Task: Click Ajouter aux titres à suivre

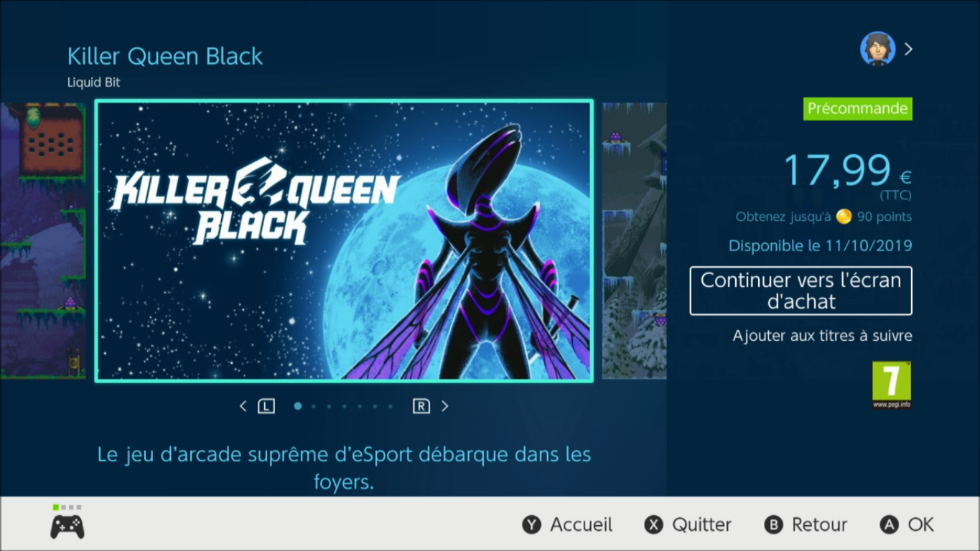Action: [x=822, y=335]
